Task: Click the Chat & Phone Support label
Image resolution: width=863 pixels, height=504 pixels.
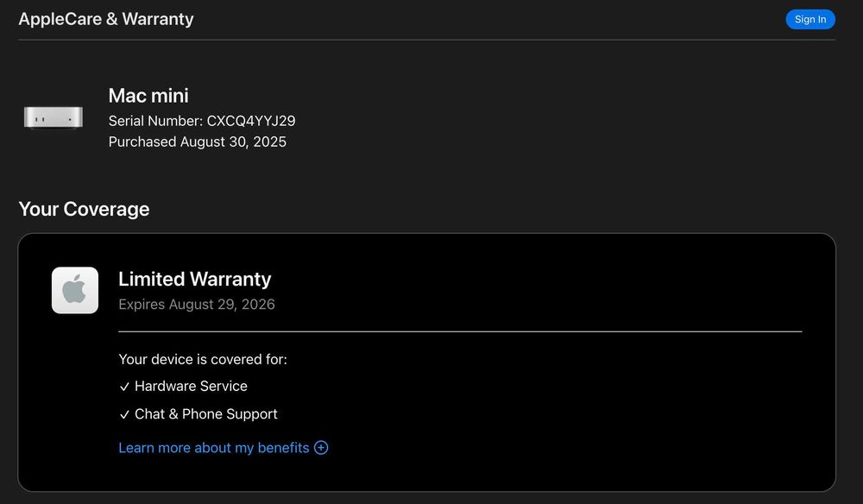Action: pos(206,414)
